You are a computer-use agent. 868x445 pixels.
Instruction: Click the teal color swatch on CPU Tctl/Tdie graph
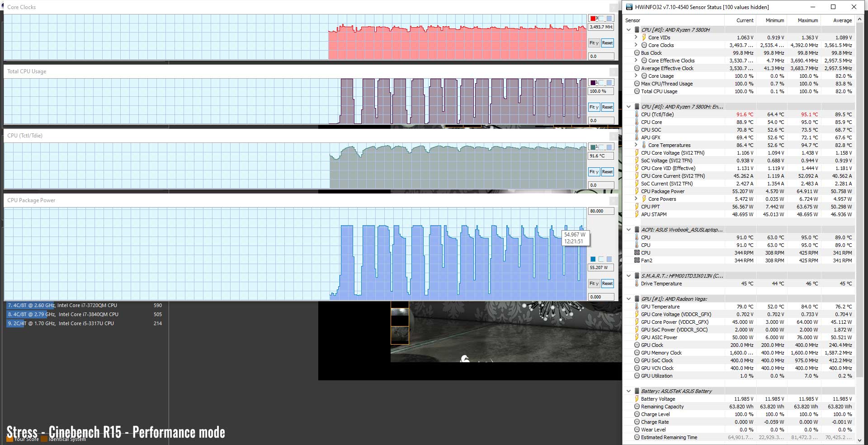[x=593, y=147]
